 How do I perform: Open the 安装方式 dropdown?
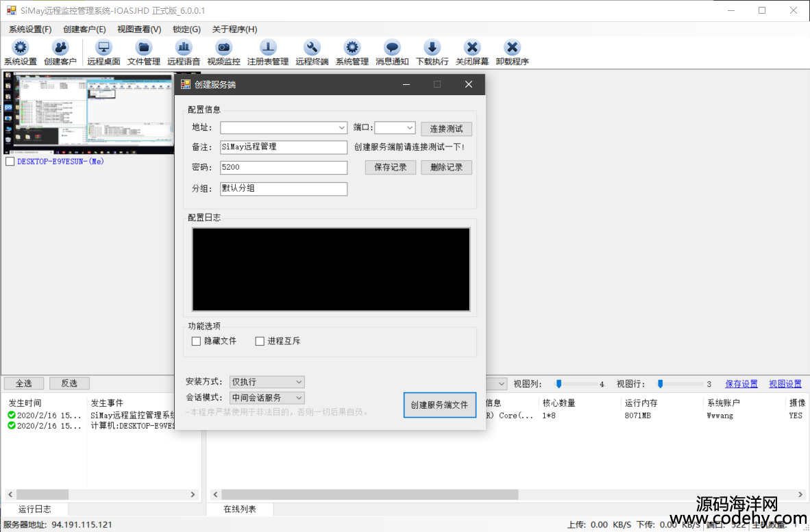pos(267,382)
